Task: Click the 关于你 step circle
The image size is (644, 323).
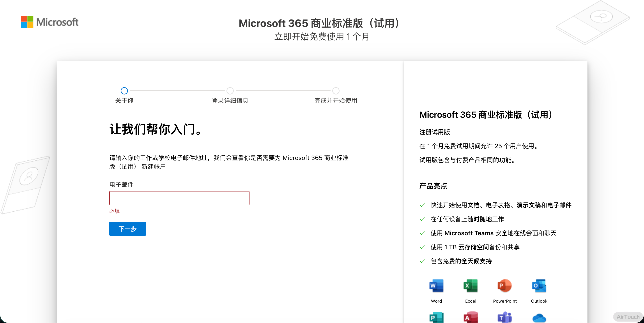Action: click(124, 91)
